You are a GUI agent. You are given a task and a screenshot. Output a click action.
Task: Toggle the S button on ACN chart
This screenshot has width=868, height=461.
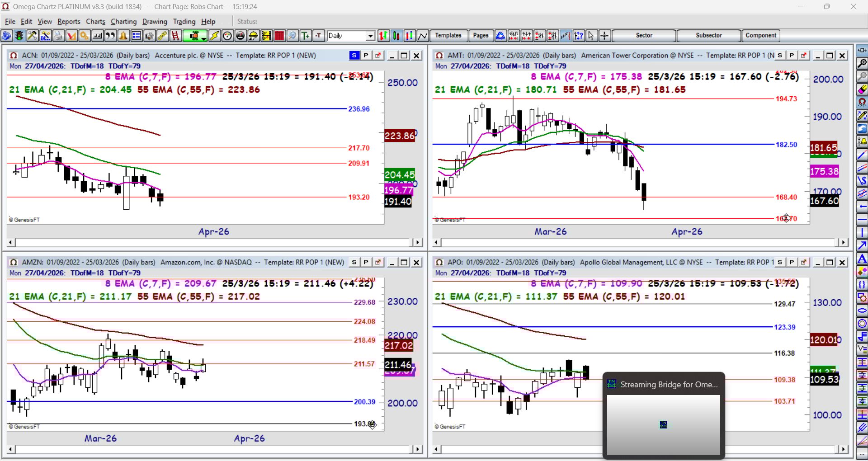point(354,55)
